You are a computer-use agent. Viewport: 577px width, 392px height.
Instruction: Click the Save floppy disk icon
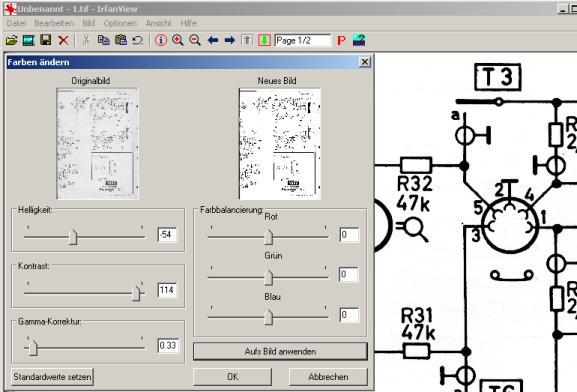46,40
